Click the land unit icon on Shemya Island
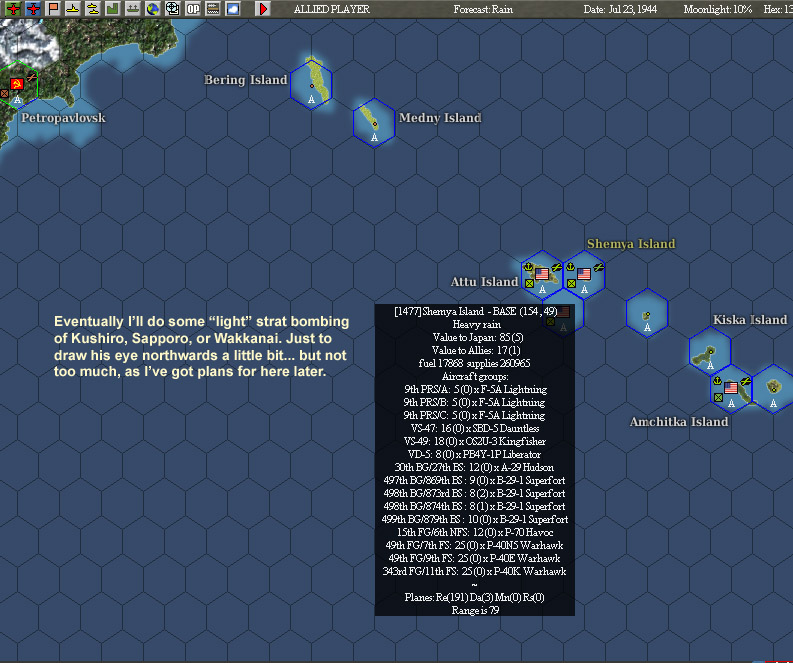 (571, 283)
